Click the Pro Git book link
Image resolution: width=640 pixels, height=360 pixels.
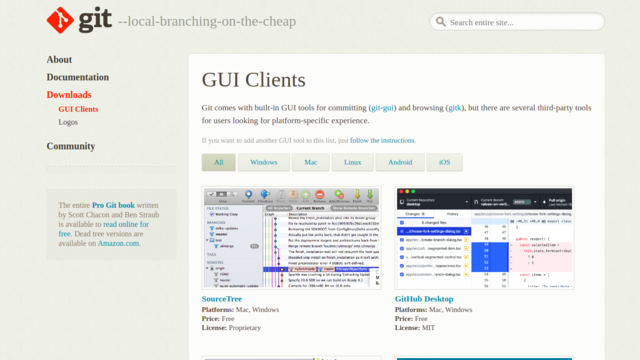(113, 205)
